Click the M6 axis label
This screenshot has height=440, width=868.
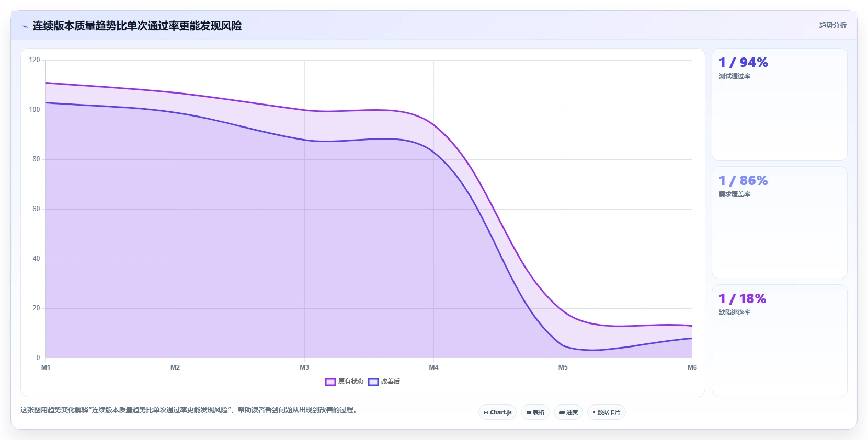692,368
